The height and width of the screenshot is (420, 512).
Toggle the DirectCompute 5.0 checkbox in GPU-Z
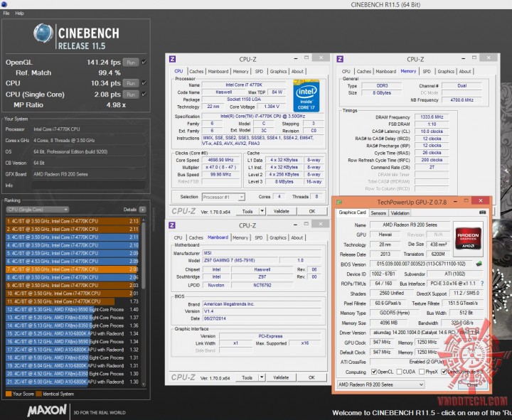(444, 372)
